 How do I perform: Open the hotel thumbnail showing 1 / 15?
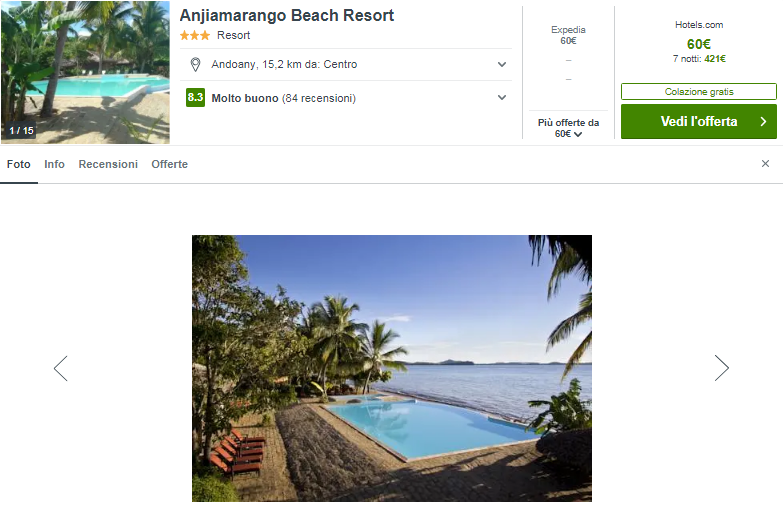[x=85, y=72]
